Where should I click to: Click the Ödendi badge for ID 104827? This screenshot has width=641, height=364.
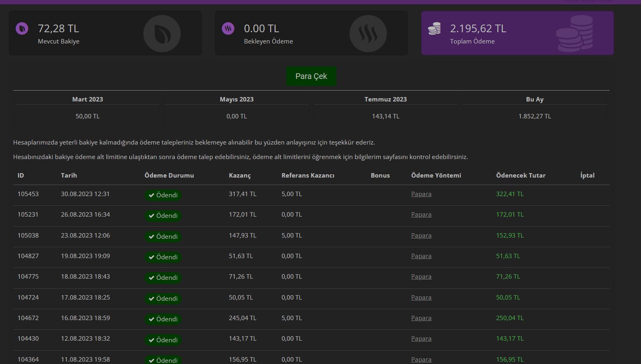pyautogui.click(x=163, y=257)
